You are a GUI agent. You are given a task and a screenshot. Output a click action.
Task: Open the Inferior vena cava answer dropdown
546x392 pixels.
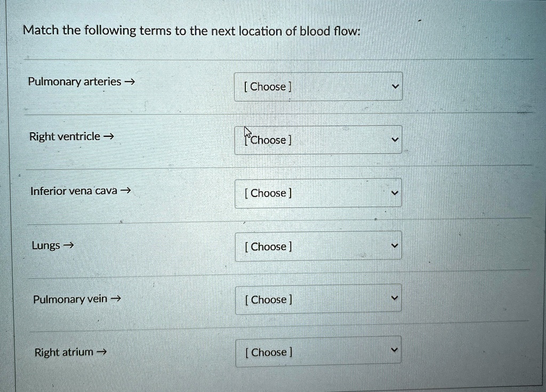coord(319,193)
